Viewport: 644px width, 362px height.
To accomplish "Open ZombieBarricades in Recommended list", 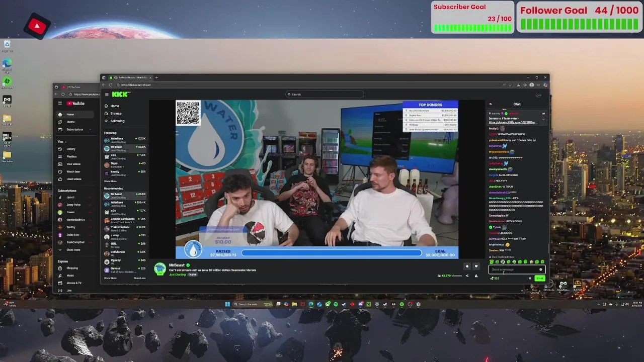I will click(x=125, y=220).
